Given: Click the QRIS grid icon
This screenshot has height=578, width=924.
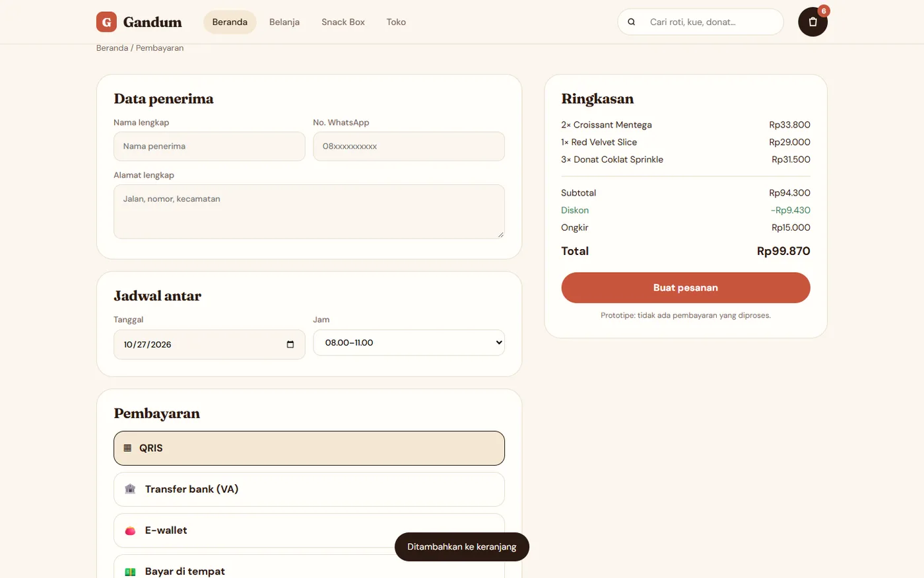Looking at the screenshot, I should click(x=127, y=448).
